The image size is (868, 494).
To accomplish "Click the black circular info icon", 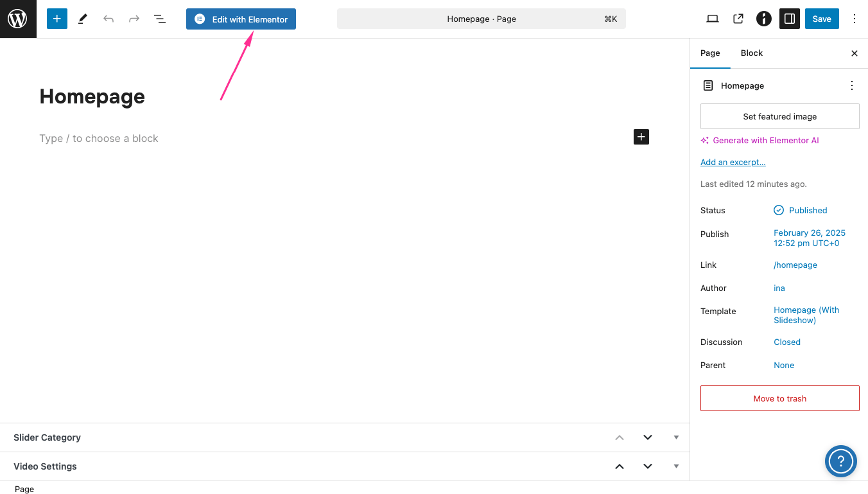I will (x=763, y=19).
